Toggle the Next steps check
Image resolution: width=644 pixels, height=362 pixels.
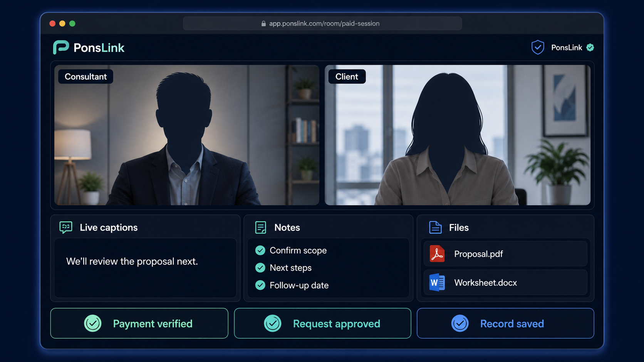click(260, 268)
